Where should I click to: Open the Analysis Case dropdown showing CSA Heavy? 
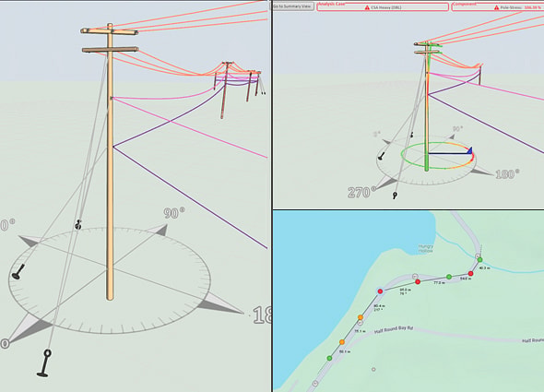pyautogui.click(x=383, y=7)
